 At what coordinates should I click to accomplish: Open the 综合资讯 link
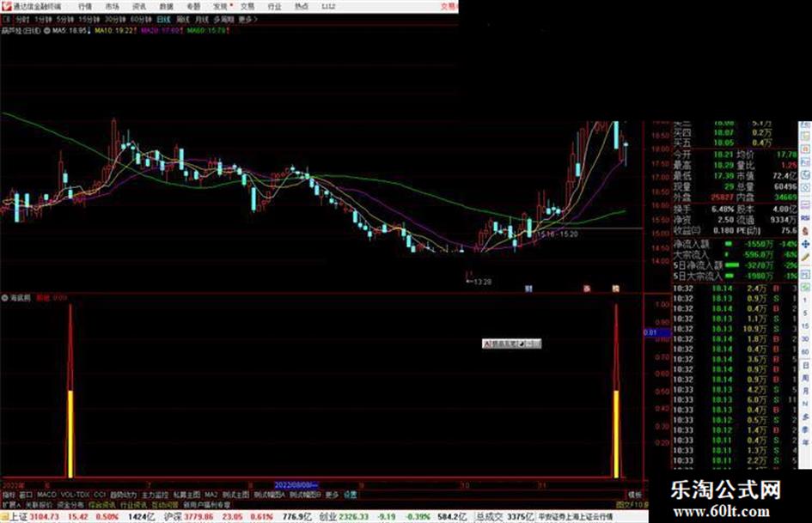pyautogui.click(x=102, y=504)
